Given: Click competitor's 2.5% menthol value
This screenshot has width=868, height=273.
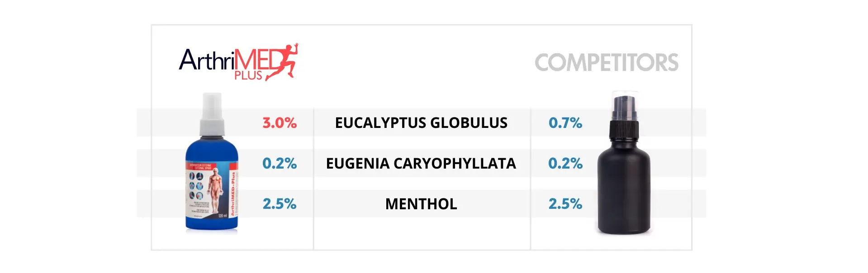Looking at the screenshot, I should (565, 204).
